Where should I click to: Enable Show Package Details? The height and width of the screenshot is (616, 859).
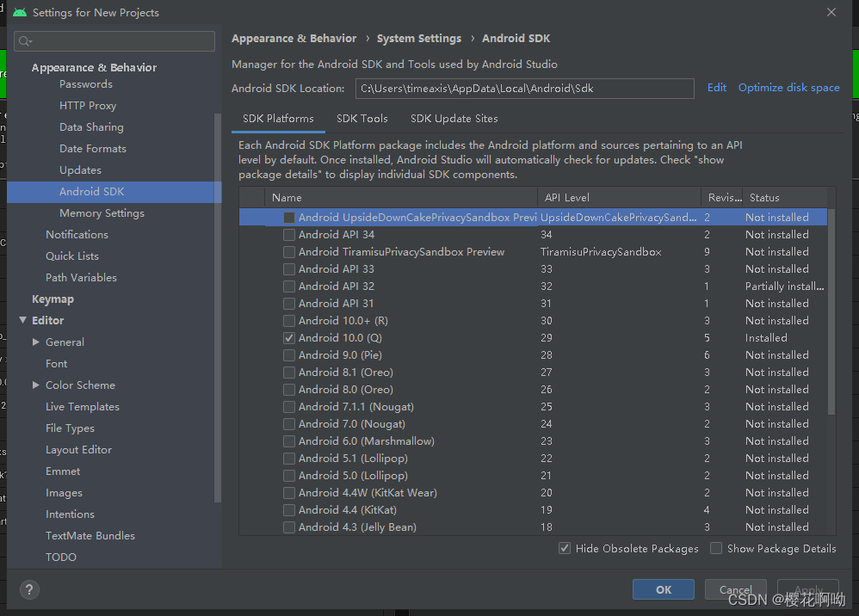[x=715, y=548]
